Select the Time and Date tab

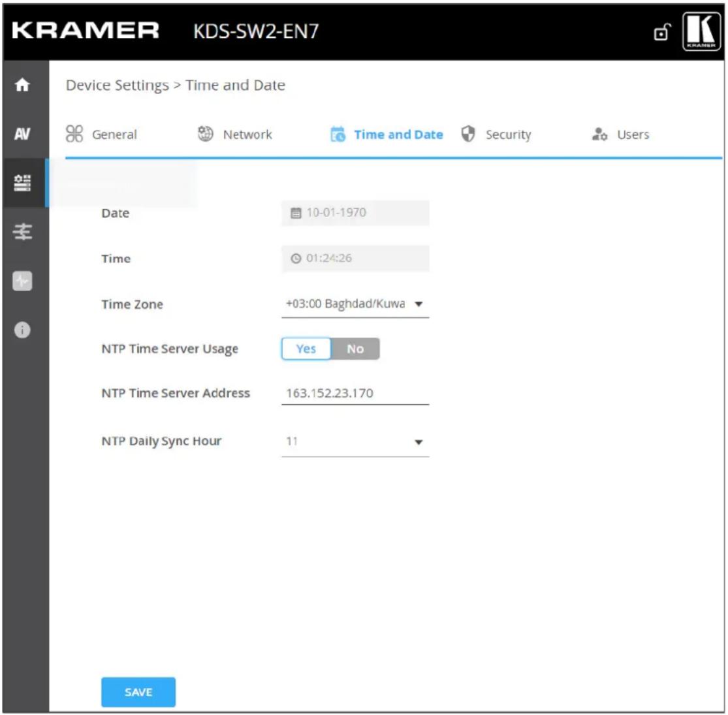coord(387,135)
